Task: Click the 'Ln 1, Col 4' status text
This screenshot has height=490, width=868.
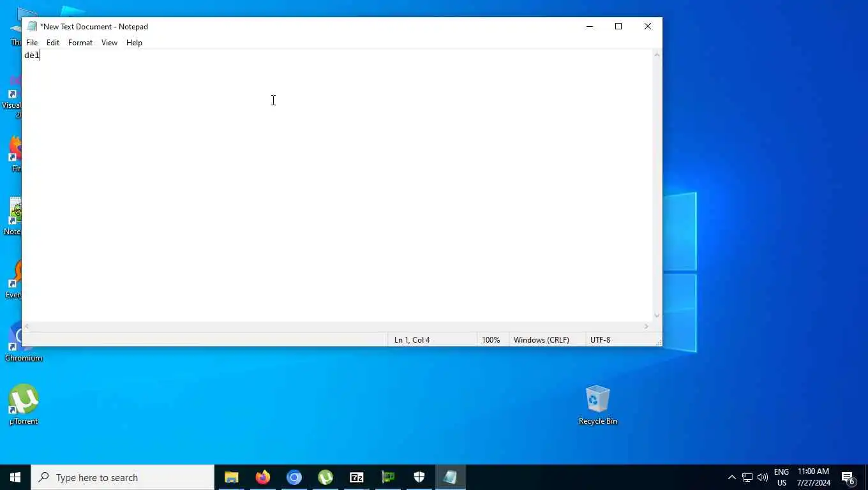Action: click(412, 340)
